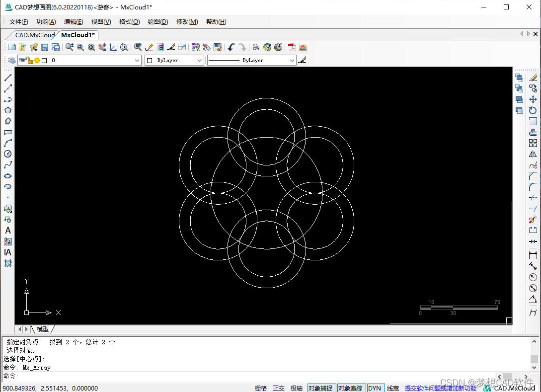Image resolution: width=541 pixels, height=392 pixels.
Task: Open the 视图(V) menu
Action: click(x=101, y=22)
